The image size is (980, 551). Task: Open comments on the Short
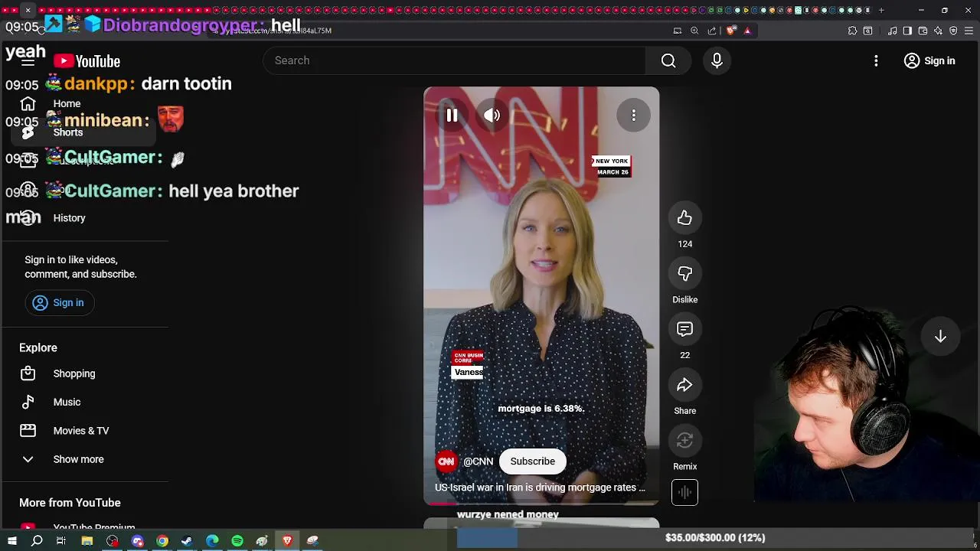684,330
